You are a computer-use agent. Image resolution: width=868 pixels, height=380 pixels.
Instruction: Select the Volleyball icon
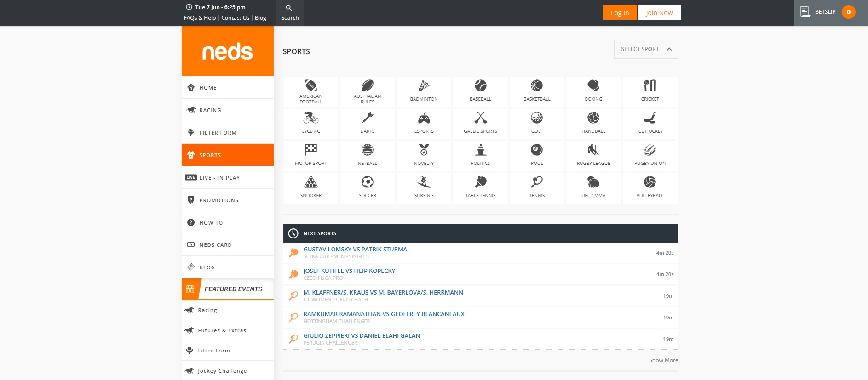650,182
